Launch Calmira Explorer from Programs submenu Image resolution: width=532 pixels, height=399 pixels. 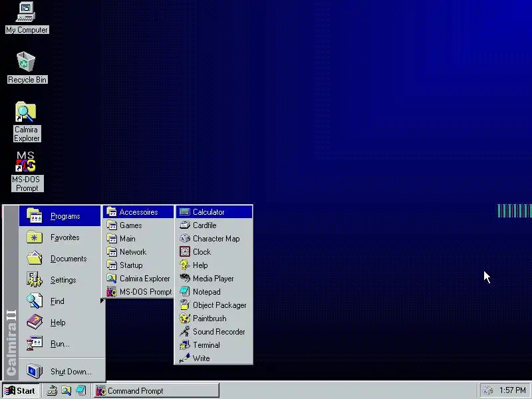pyautogui.click(x=138, y=279)
